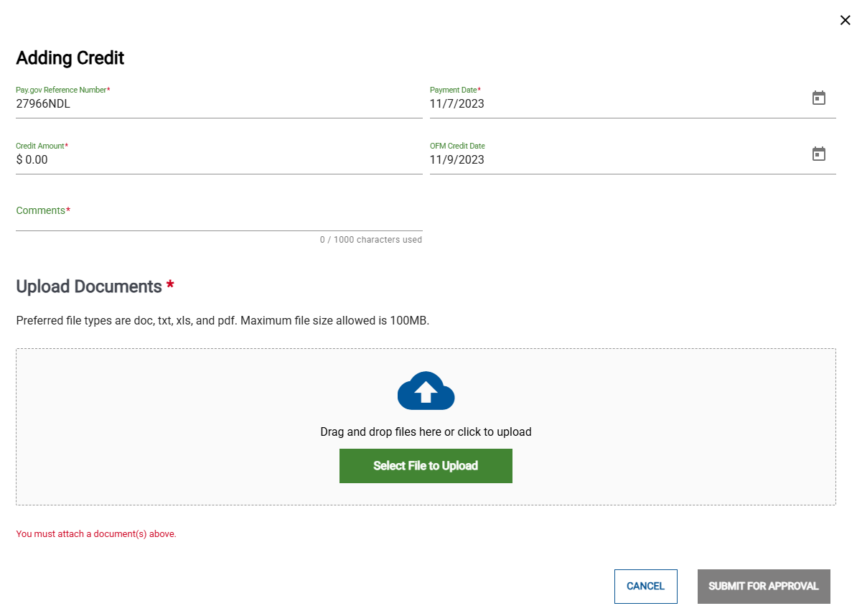Cancel the credit entry

click(x=645, y=587)
